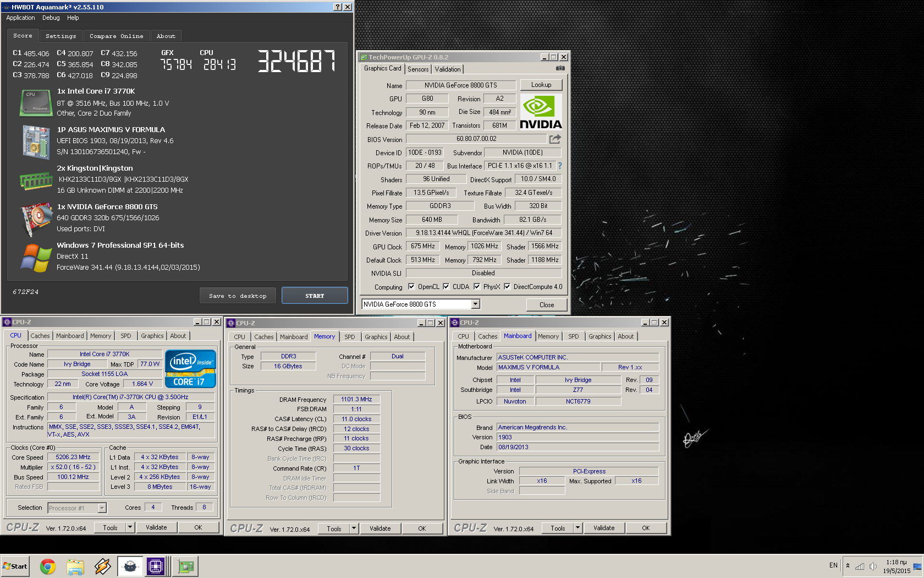Click the Bus Interface question mark icon

(x=560, y=166)
